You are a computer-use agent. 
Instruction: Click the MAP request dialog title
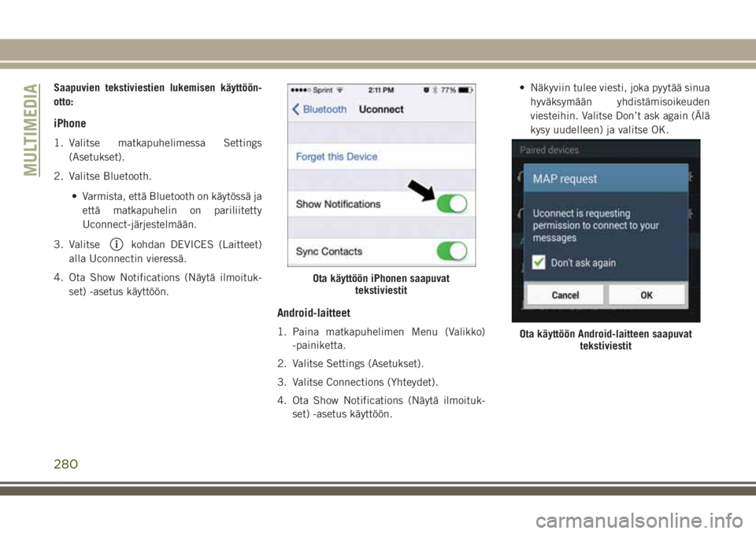point(565,179)
